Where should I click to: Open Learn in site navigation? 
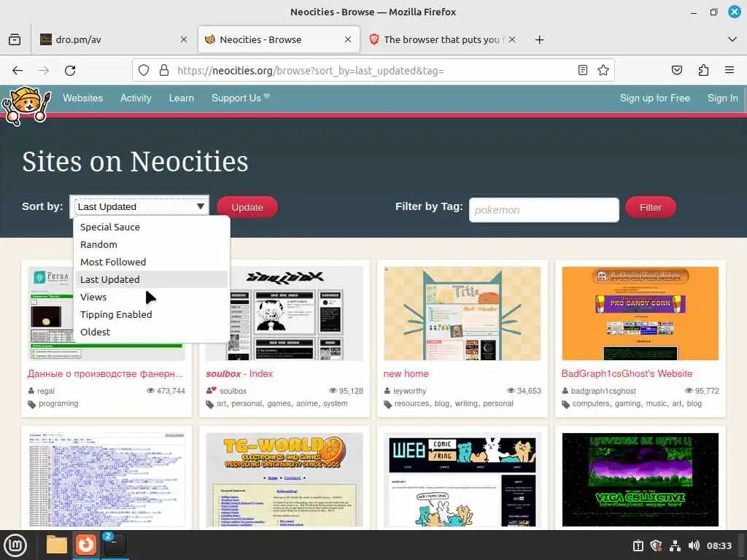(x=182, y=98)
